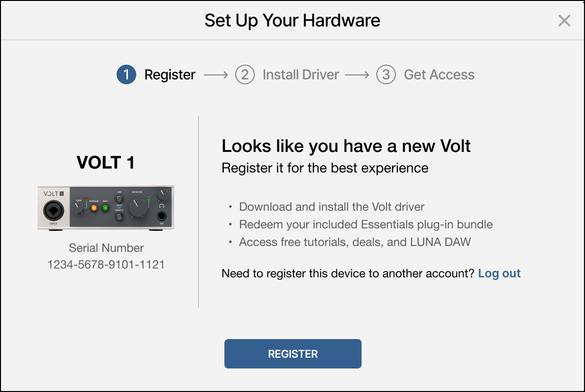Click the headphone volume knob

(x=163, y=196)
